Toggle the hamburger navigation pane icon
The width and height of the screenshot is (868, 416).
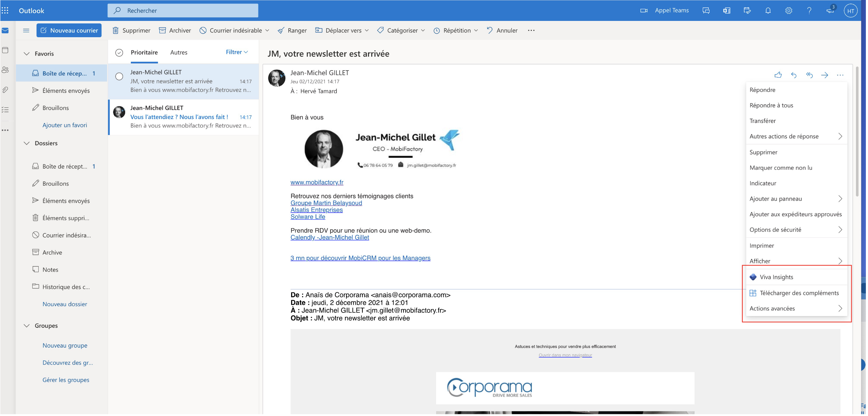tap(26, 30)
